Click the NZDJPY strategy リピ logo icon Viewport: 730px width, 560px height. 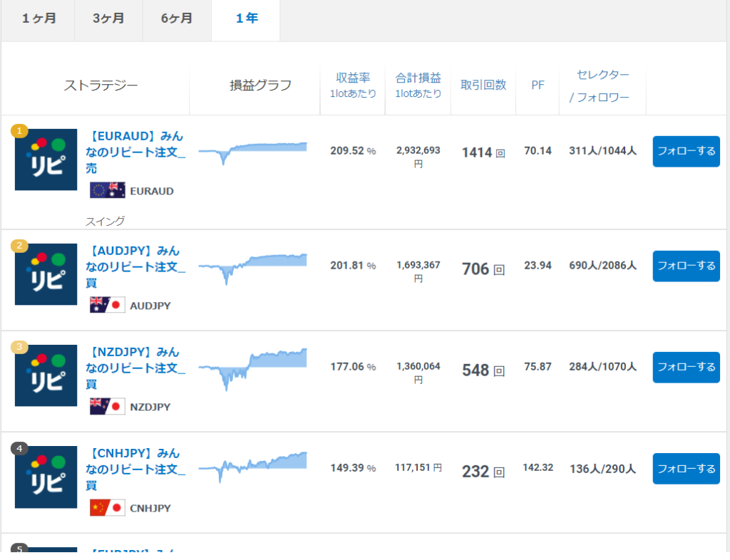coord(46,375)
